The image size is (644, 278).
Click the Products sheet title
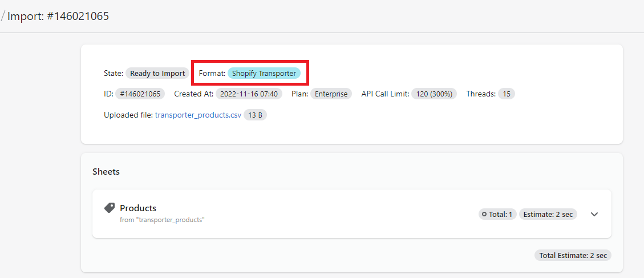coord(138,208)
